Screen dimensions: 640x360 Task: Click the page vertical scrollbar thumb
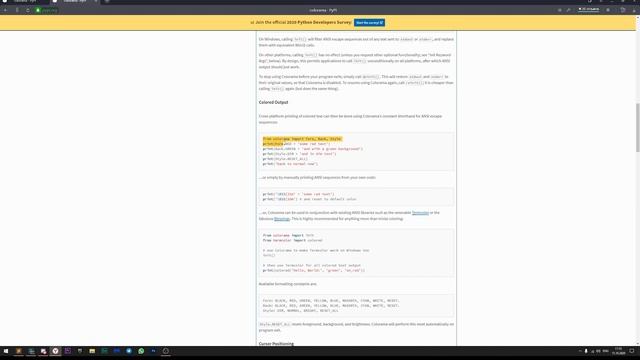(637, 127)
